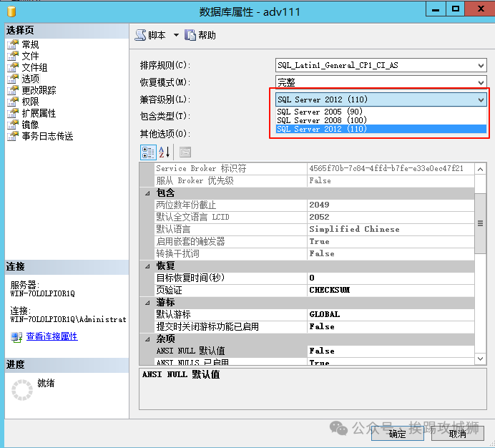Open the 更改跟踪 page

(x=39, y=90)
